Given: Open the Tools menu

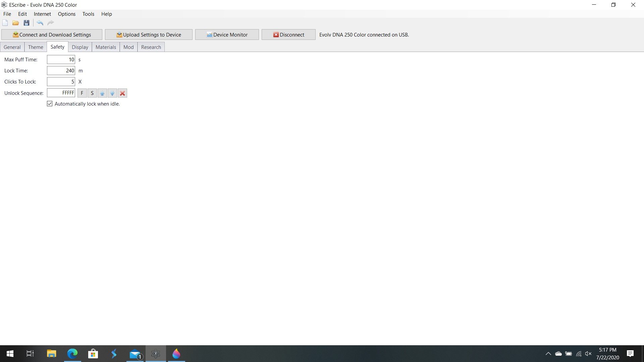Looking at the screenshot, I should click(88, 14).
